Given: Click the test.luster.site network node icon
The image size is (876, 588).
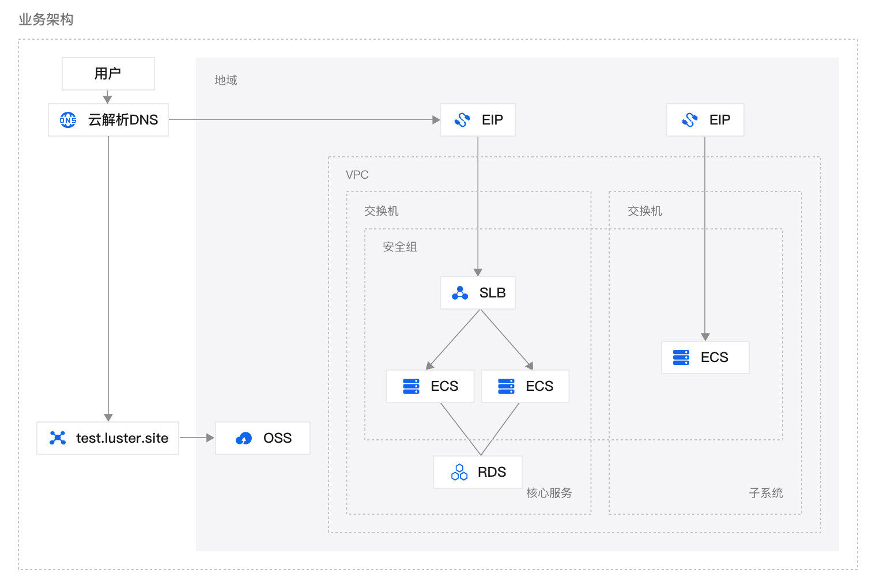Looking at the screenshot, I should coord(58,438).
